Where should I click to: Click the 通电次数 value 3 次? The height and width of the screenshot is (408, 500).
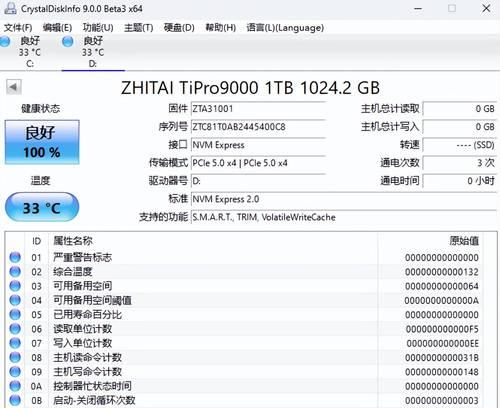(x=460, y=163)
